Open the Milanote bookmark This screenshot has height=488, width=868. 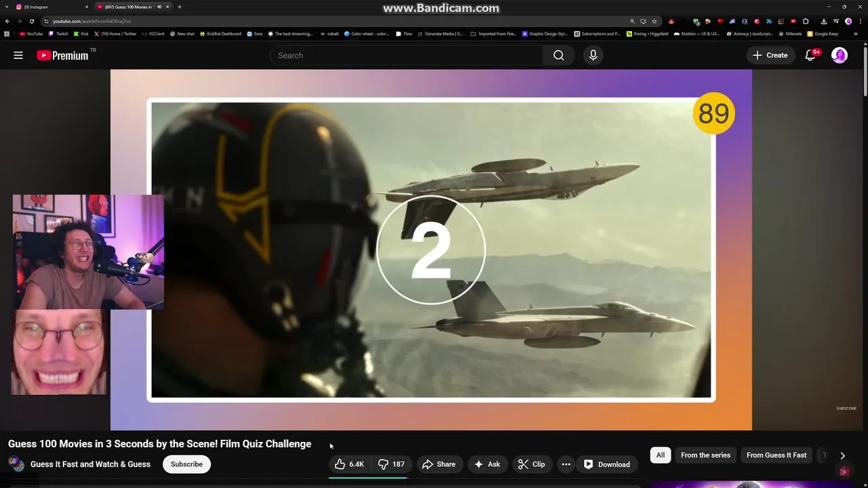click(791, 34)
